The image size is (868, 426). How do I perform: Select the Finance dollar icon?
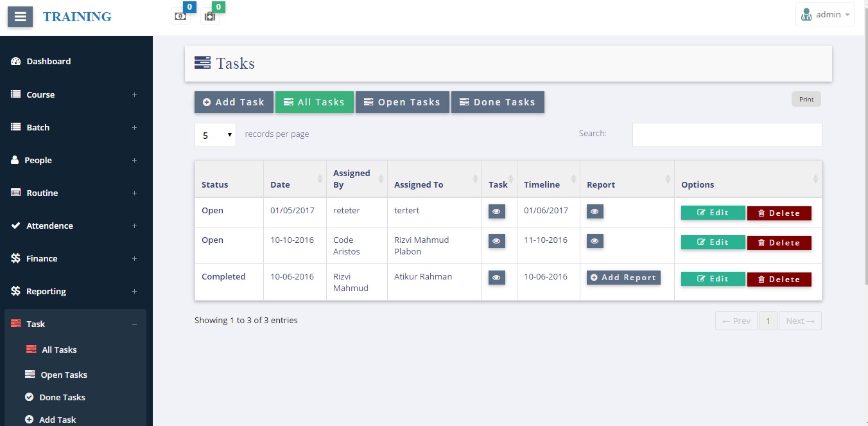pos(15,258)
